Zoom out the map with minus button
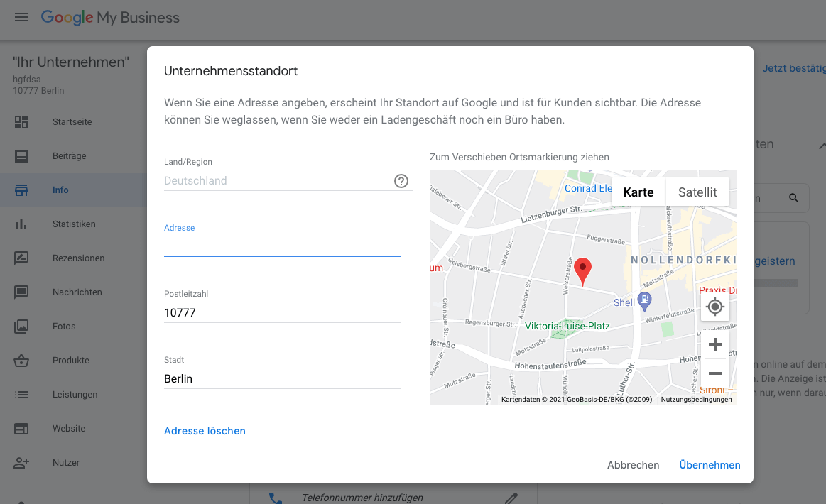Image resolution: width=826 pixels, height=504 pixels. [714, 373]
